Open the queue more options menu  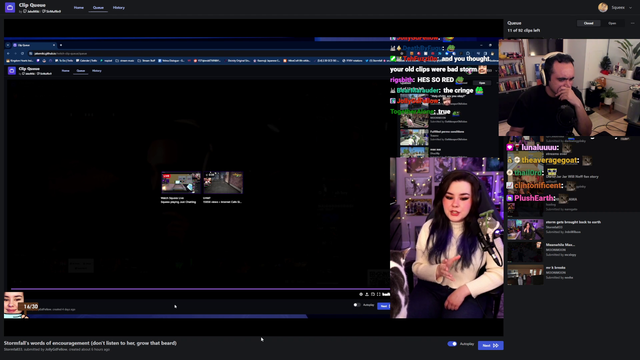[633, 23]
